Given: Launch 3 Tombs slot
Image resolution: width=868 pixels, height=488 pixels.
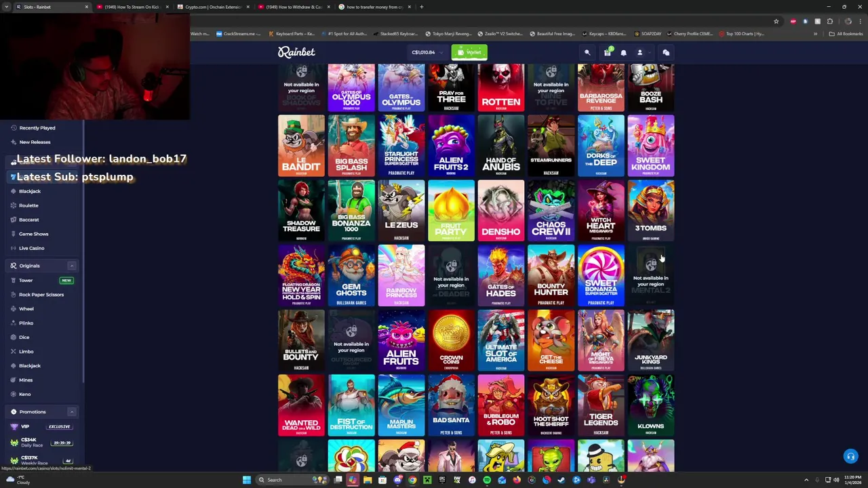Looking at the screenshot, I should tap(651, 211).
